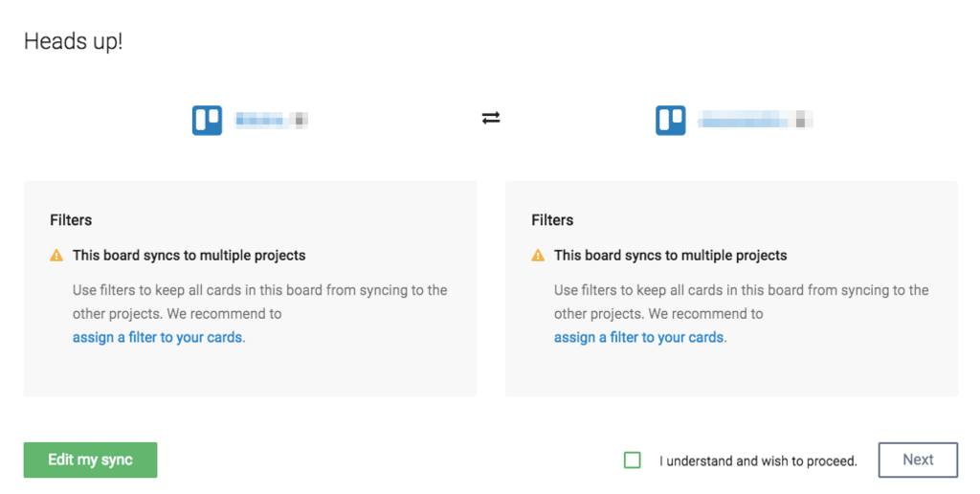980x494 pixels.
Task: Click the right Trello board icon
Action: click(x=671, y=120)
